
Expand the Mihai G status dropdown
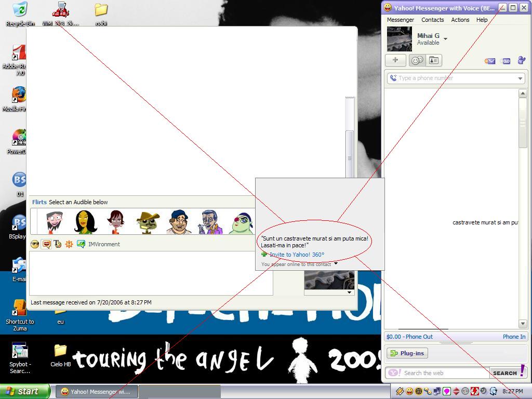click(445, 38)
